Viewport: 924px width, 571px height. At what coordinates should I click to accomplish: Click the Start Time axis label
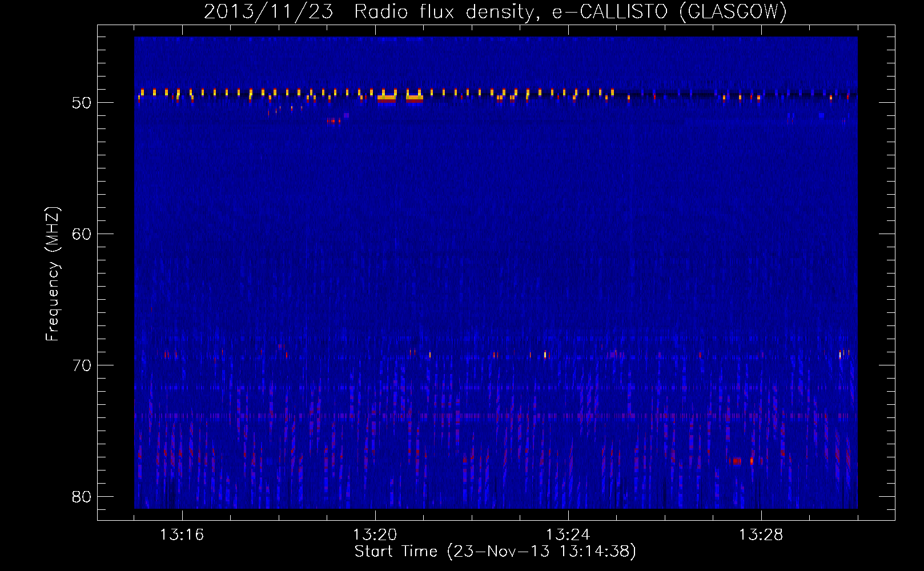(495, 552)
